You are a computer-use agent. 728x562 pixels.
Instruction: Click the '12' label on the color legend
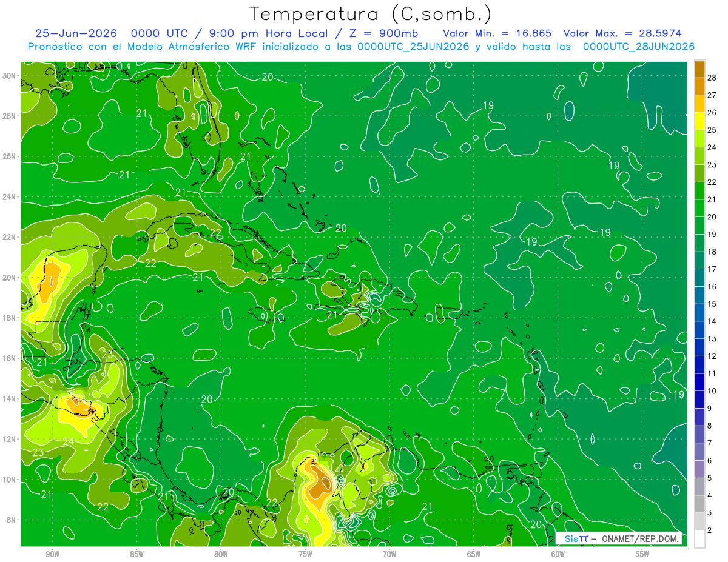[712, 356]
